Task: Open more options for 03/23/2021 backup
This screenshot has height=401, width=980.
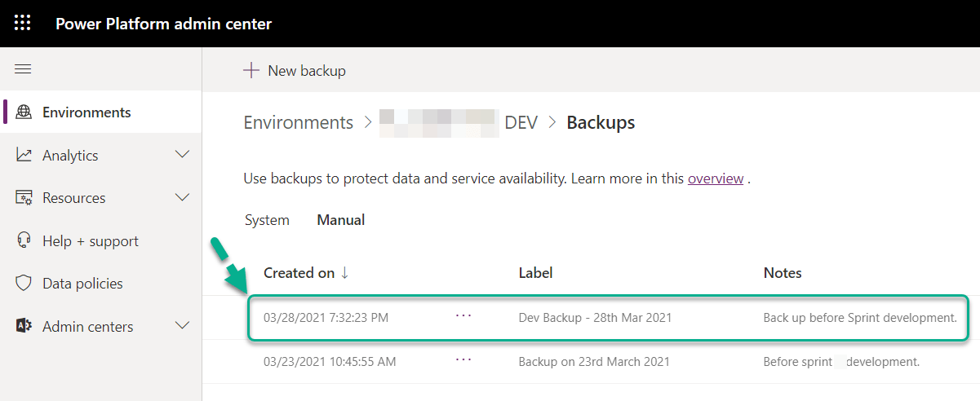Action: click(x=463, y=360)
